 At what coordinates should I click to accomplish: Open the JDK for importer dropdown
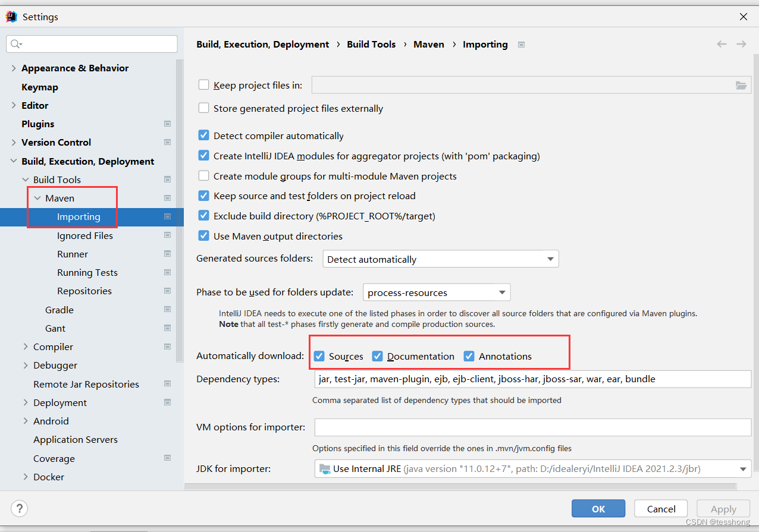coord(533,469)
